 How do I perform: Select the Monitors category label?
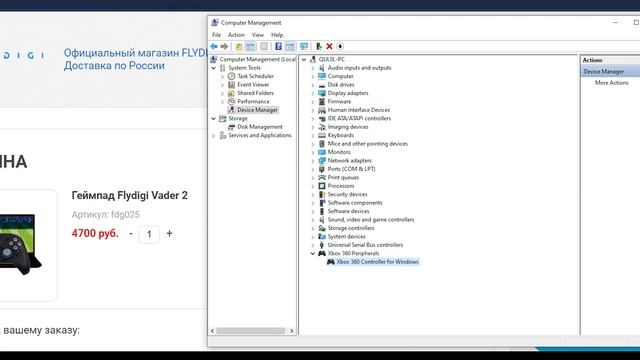[x=339, y=152]
